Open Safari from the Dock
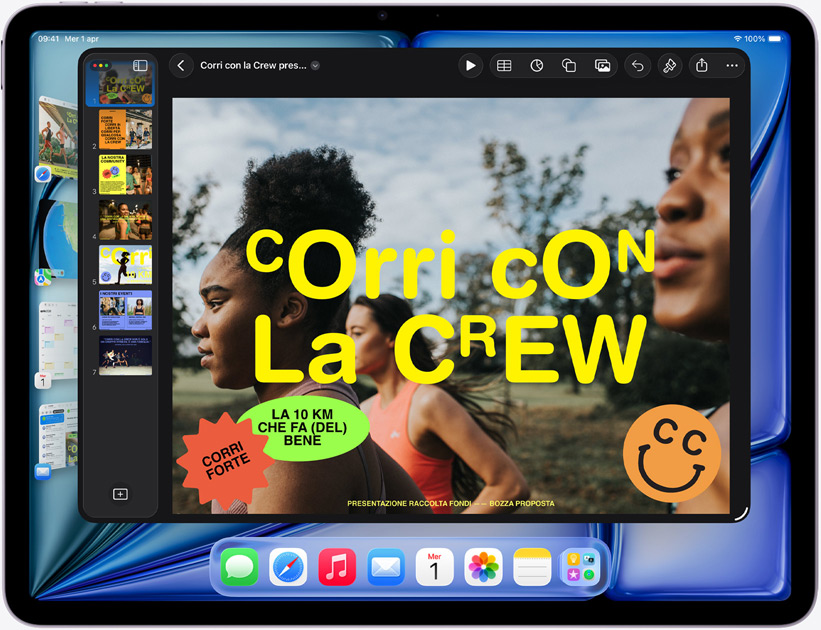 coord(289,567)
